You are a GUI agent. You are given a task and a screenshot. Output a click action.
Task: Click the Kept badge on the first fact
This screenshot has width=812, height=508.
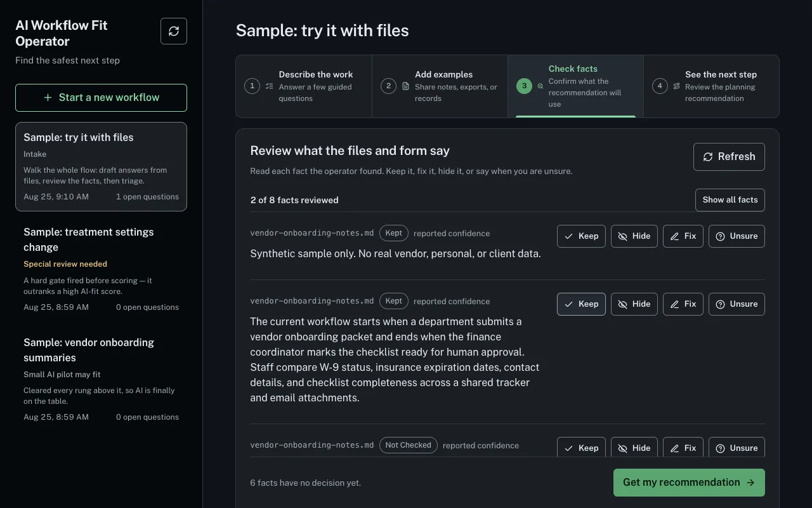coord(394,233)
